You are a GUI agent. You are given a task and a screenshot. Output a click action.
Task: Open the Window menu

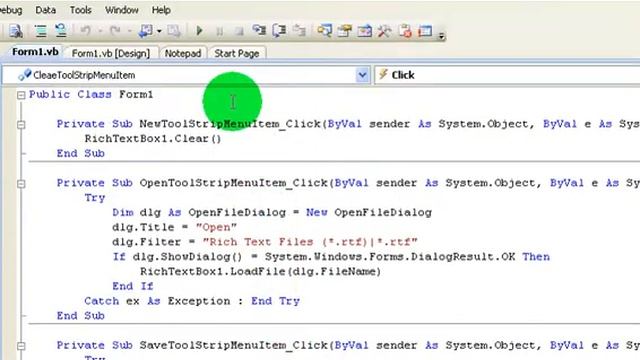122,10
